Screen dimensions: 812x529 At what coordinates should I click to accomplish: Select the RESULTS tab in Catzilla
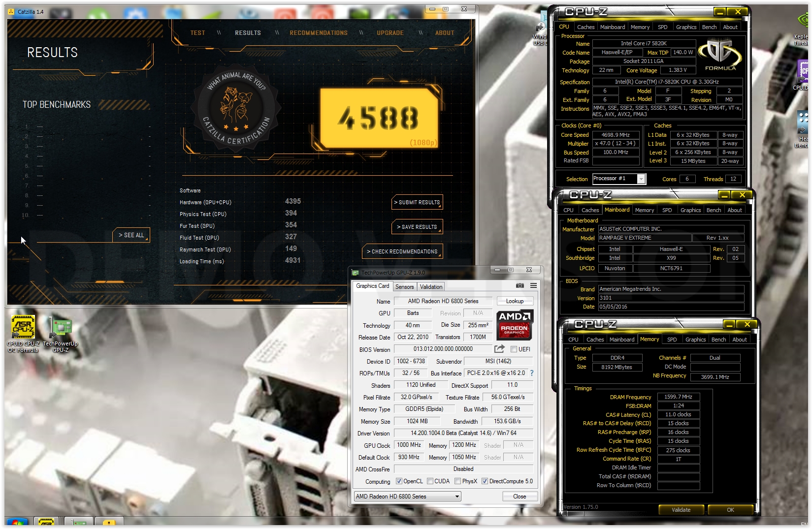point(248,33)
